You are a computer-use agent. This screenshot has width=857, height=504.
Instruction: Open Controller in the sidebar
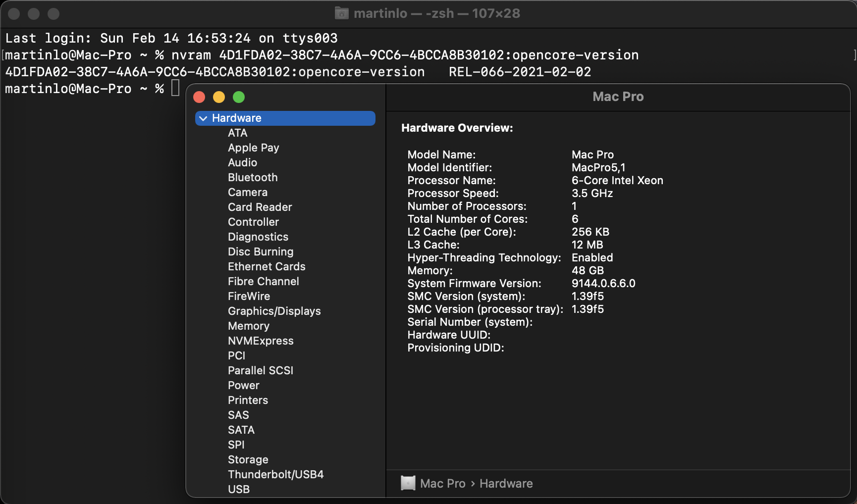(x=253, y=222)
